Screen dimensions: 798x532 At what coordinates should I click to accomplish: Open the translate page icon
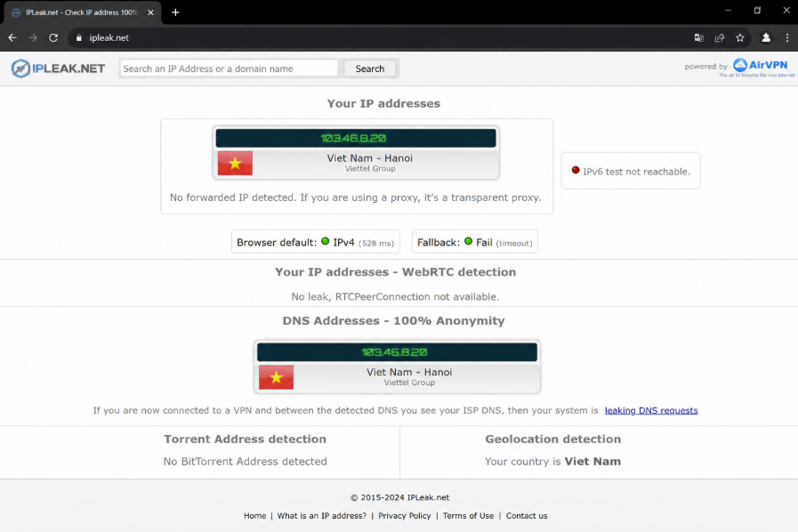point(698,37)
